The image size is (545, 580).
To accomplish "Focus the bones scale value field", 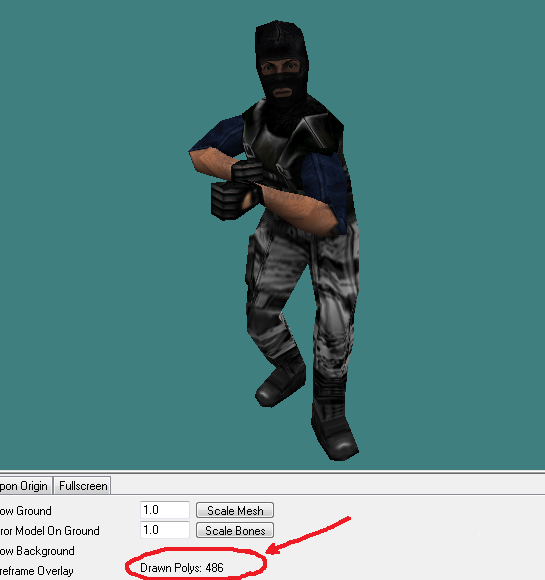I will point(165,530).
